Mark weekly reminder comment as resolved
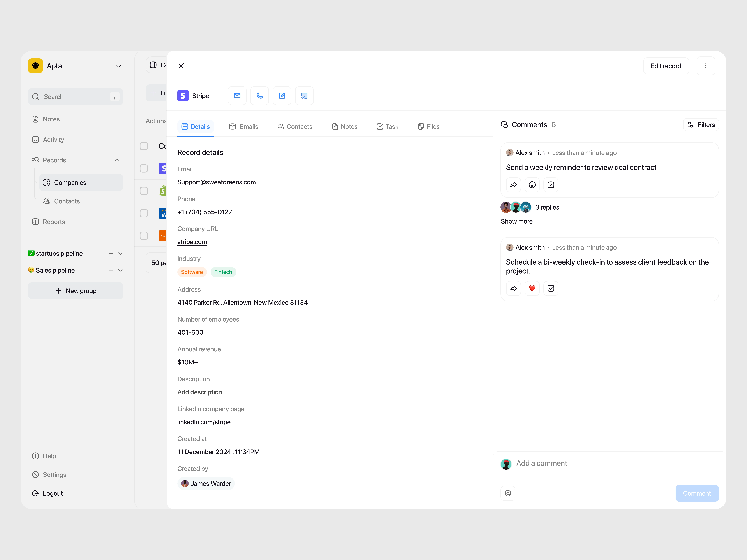 (551, 185)
